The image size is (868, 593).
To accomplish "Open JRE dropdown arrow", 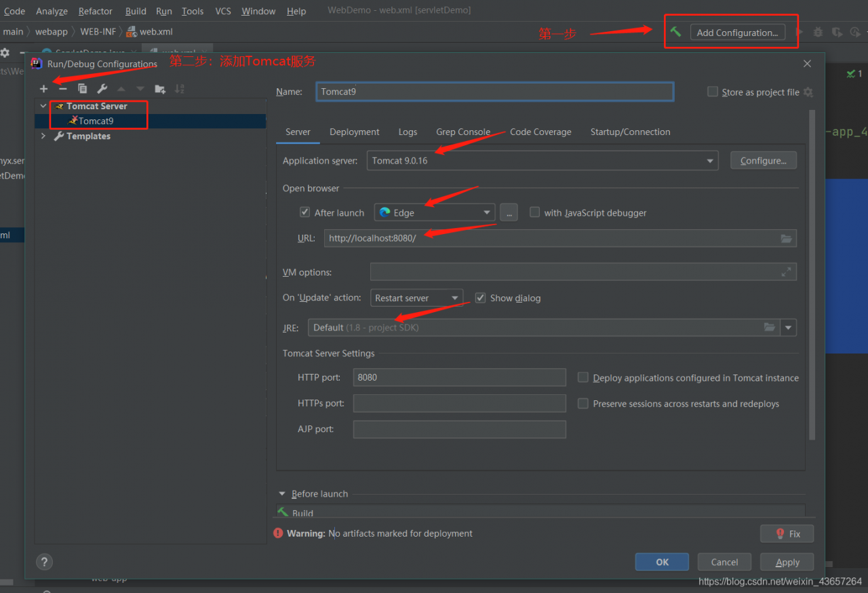I will pyautogui.click(x=788, y=328).
